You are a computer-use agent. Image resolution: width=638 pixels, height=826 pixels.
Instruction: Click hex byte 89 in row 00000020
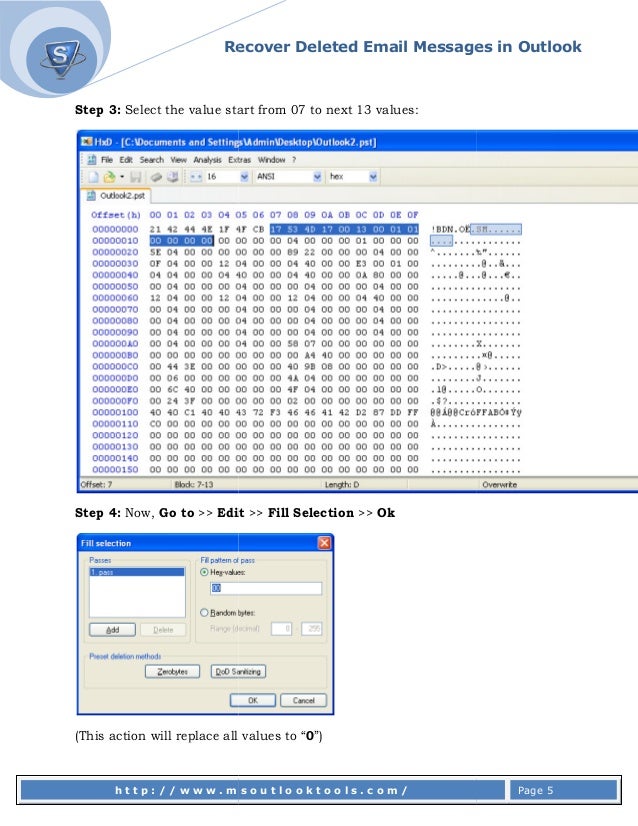[292, 252]
